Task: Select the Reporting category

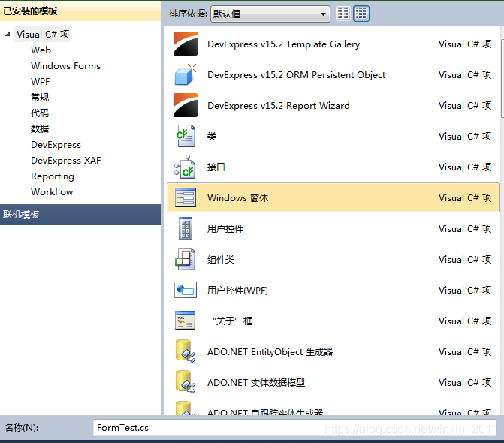Action: [x=53, y=176]
